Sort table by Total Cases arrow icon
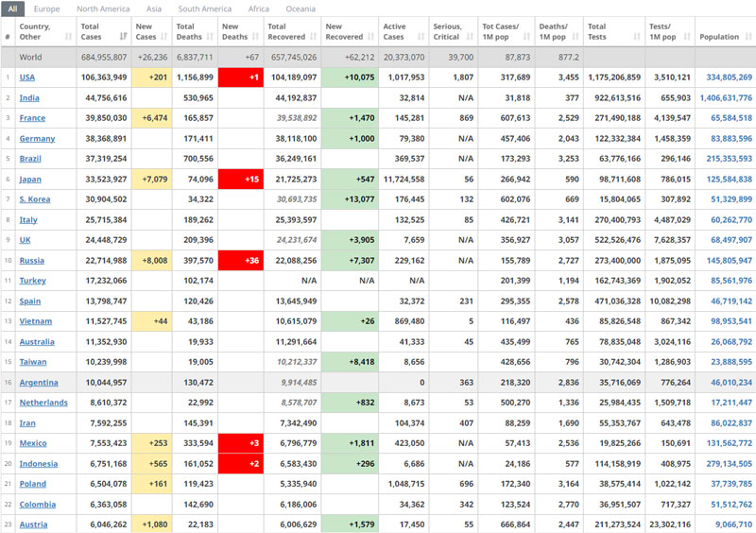Viewport: 756px width, 533px height. [x=124, y=37]
